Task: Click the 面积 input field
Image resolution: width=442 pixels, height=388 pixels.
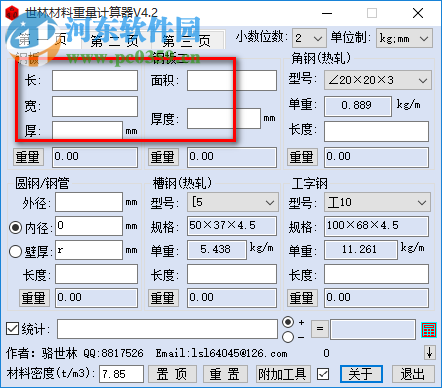Action: click(x=232, y=80)
